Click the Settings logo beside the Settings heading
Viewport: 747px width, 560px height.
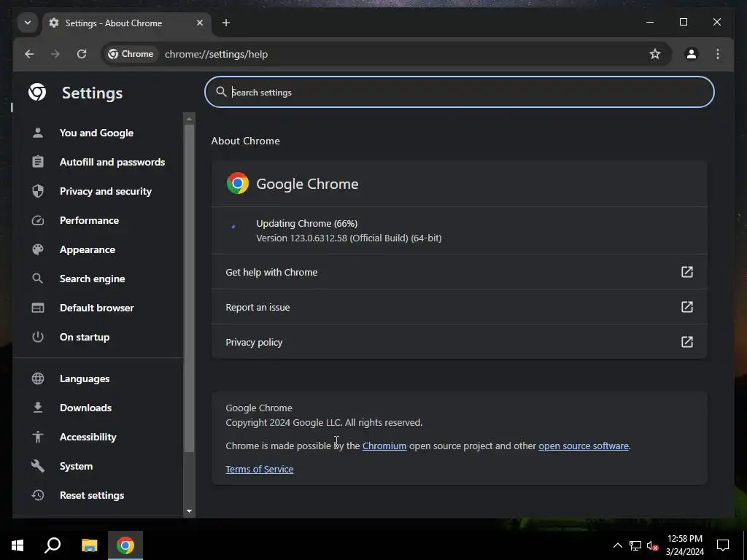coord(37,92)
